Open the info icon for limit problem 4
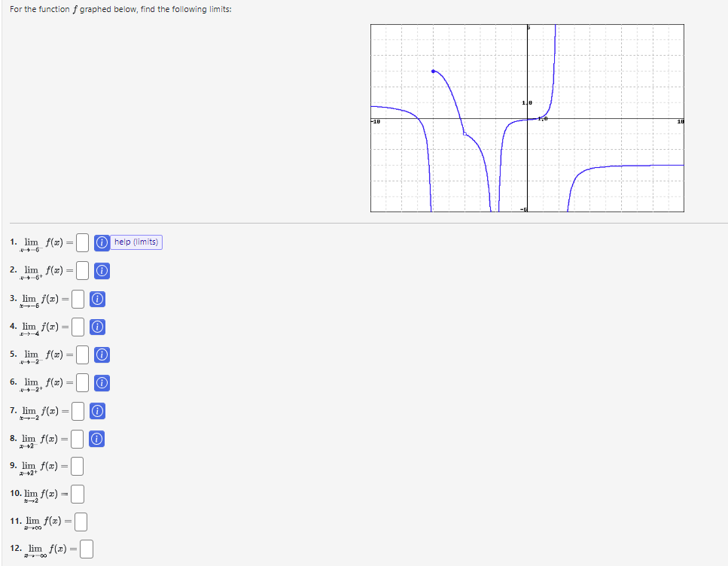 pos(96,327)
